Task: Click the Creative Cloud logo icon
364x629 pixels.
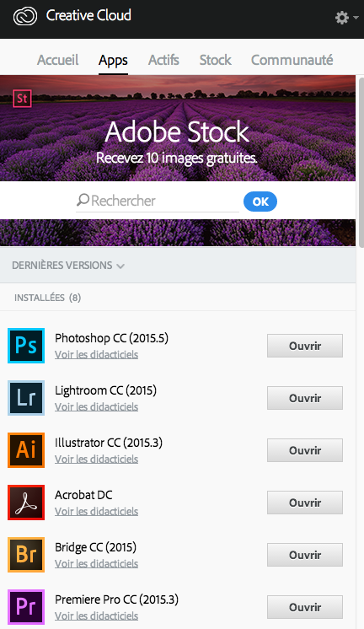Action: click(24, 17)
